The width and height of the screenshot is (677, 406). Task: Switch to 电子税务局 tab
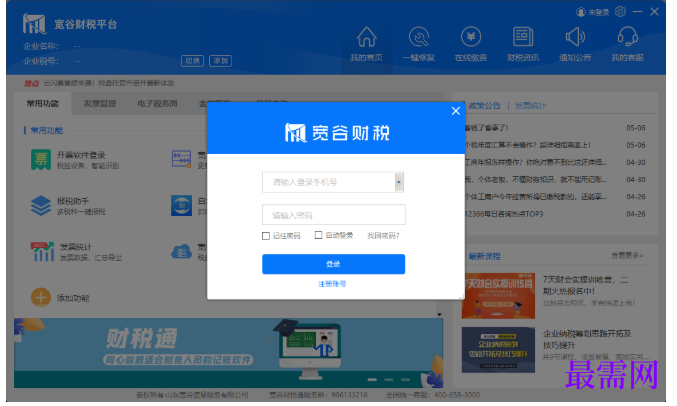click(x=157, y=104)
